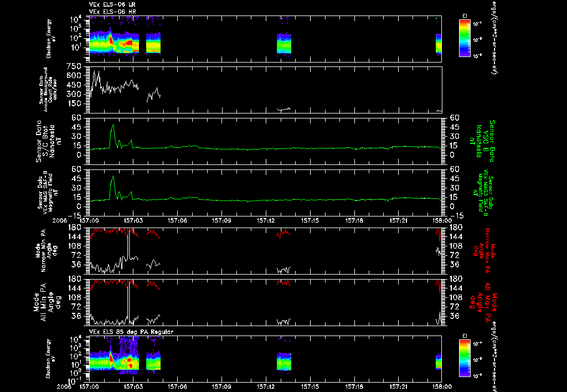Click the '300' tick label on count rate axis
The width and height of the screenshot is (567, 392).
point(74,94)
